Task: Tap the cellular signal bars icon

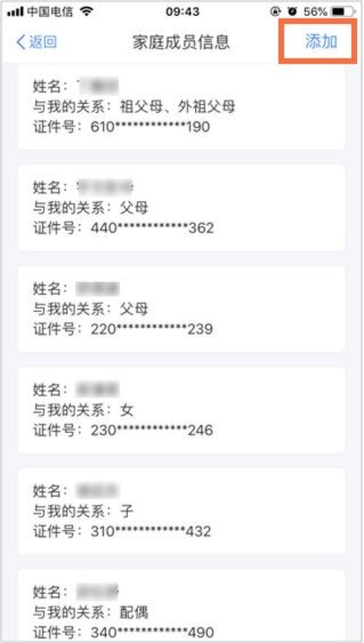Action: pyautogui.click(x=16, y=12)
